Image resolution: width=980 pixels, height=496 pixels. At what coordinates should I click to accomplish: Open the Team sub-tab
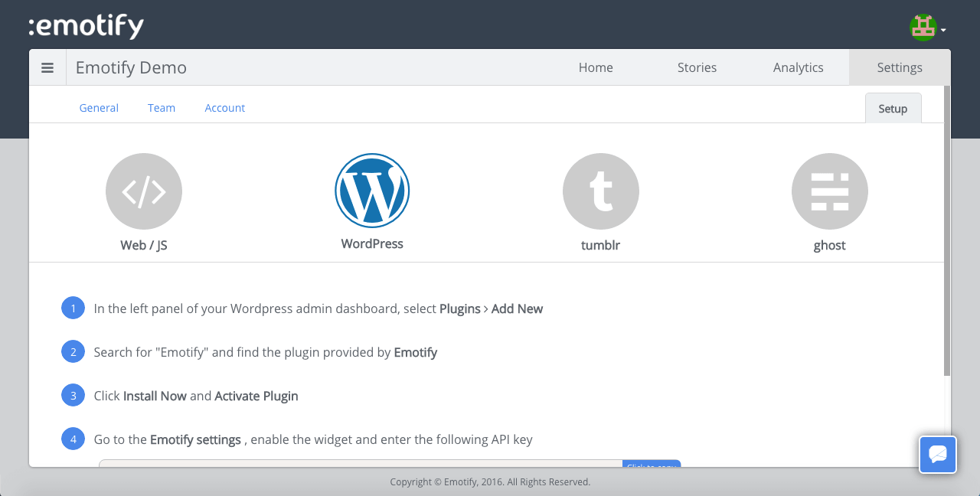coord(162,108)
